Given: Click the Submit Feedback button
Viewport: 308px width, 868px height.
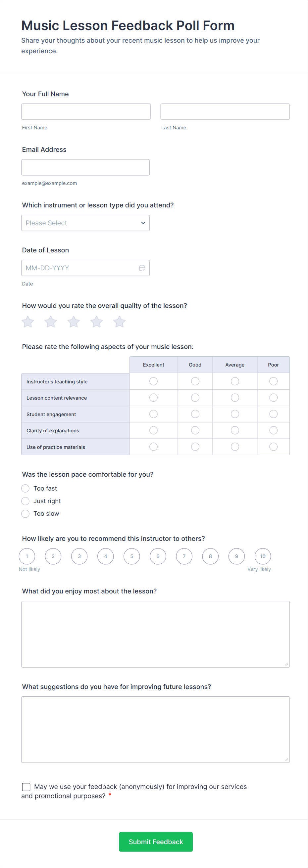Looking at the screenshot, I should point(156,842).
